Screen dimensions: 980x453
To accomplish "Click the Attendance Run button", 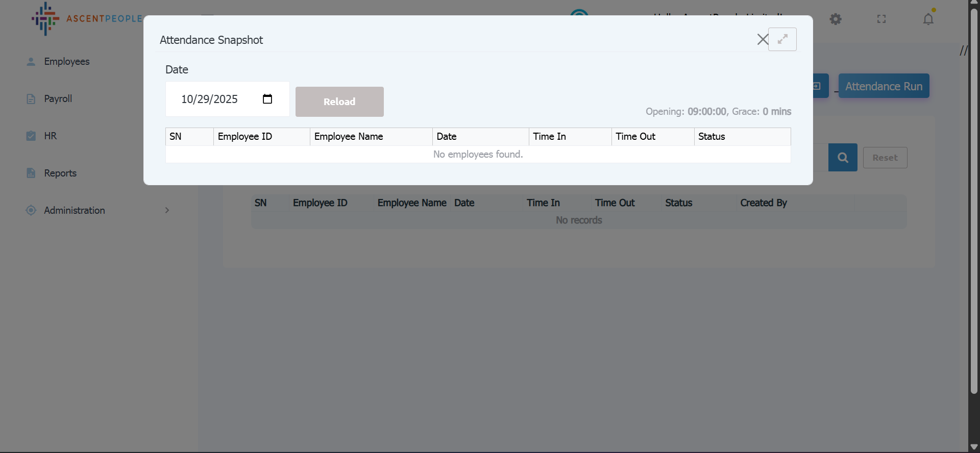I will click(883, 86).
